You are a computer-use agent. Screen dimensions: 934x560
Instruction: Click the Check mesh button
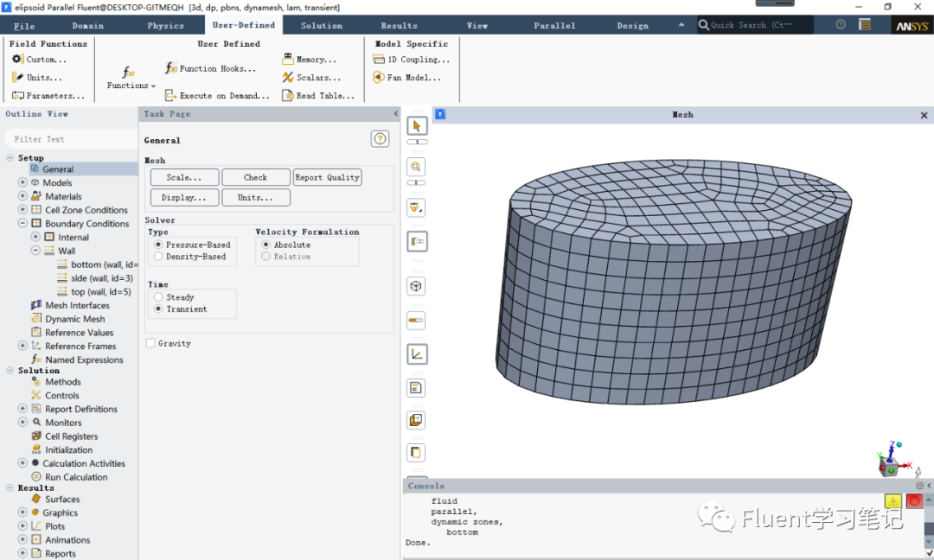point(255,177)
